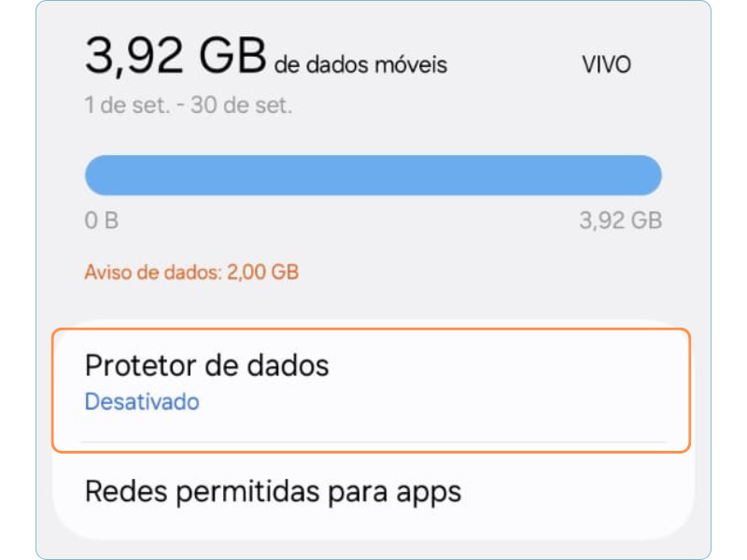Screen dimensions: 747x560
Task: Click the 0 B label under the bar
Action: tap(102, 221)
